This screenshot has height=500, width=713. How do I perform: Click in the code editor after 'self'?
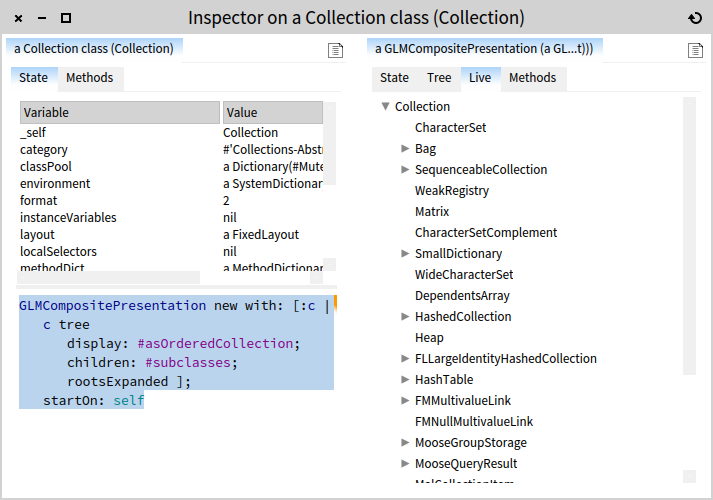pyautogui.click(x=146, y=400)
